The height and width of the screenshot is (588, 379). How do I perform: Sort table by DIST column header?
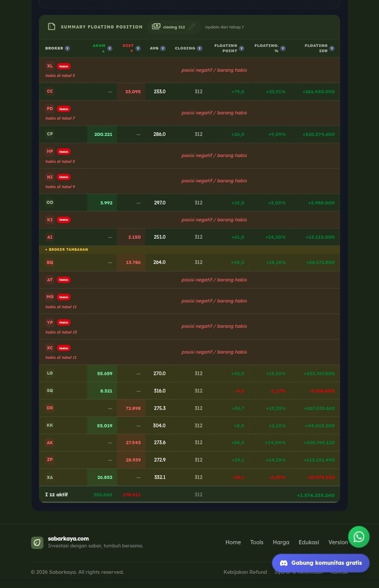point(128,46)
